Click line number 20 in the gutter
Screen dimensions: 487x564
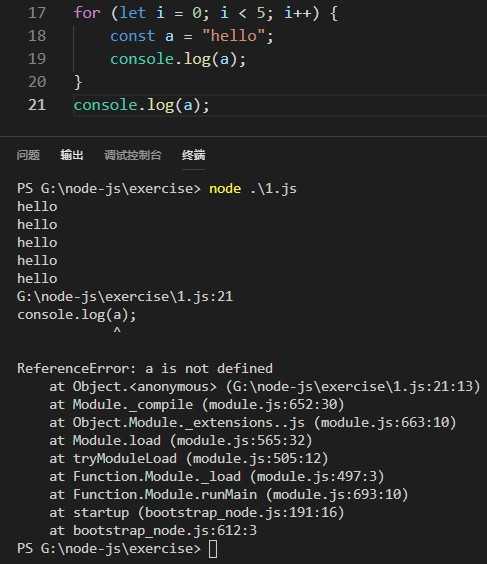click(x=37, y=82)
